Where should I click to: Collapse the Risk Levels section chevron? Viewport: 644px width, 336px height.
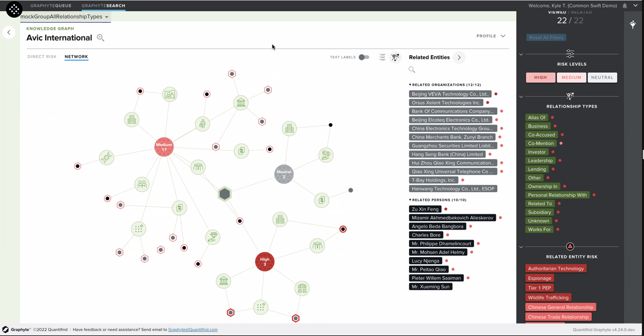[x=521, y=54]
